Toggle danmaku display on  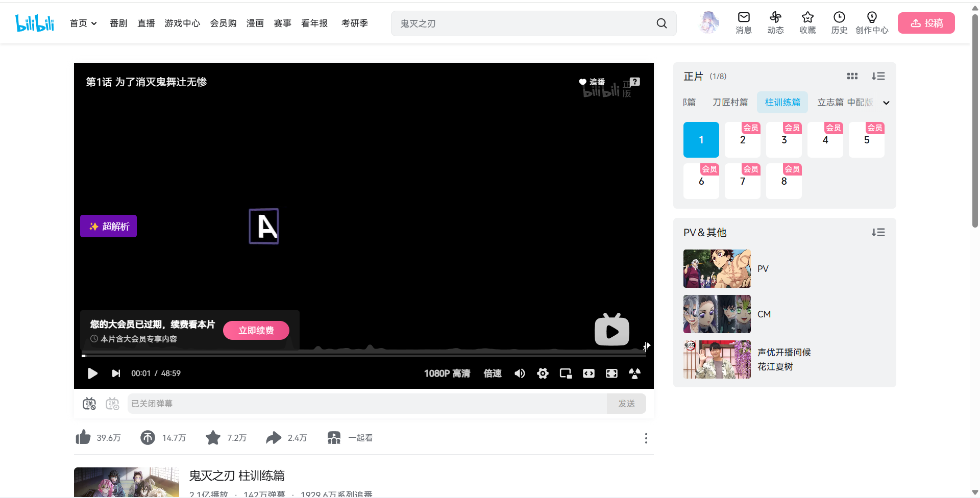(89, 404)
